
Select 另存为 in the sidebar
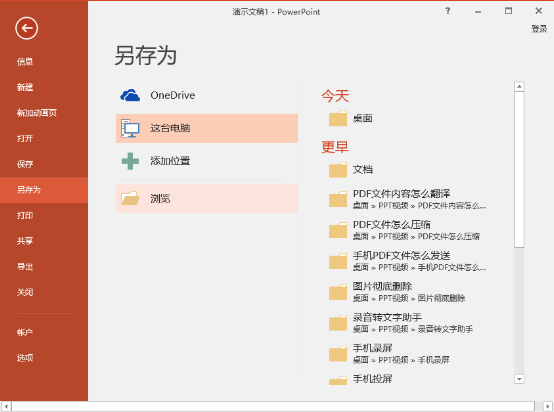click(x=44, y=190)
